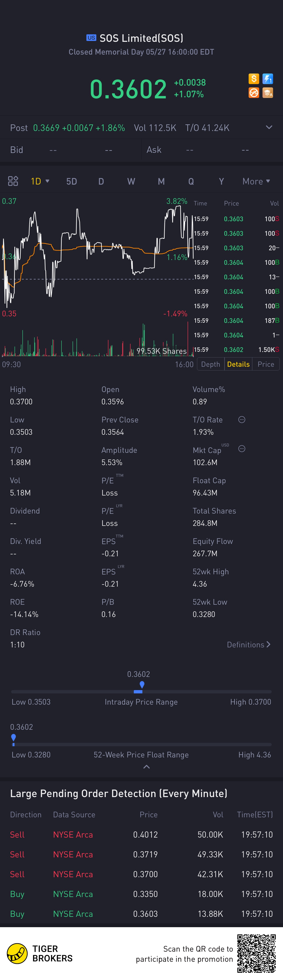Screen dimensions: 283x980
Task: Click the first NYSE Arca sell order at 0.4012
Action: tap(141, 834)
